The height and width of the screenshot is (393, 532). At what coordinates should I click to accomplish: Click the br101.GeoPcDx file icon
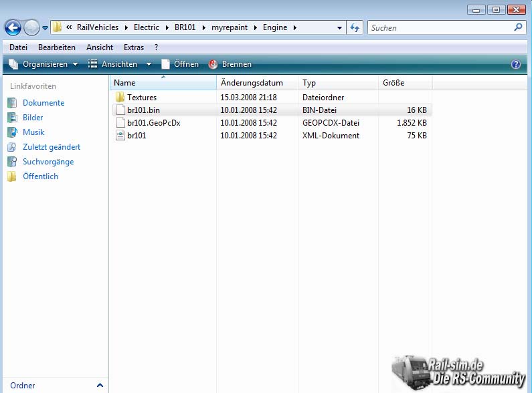pos(120,122)
